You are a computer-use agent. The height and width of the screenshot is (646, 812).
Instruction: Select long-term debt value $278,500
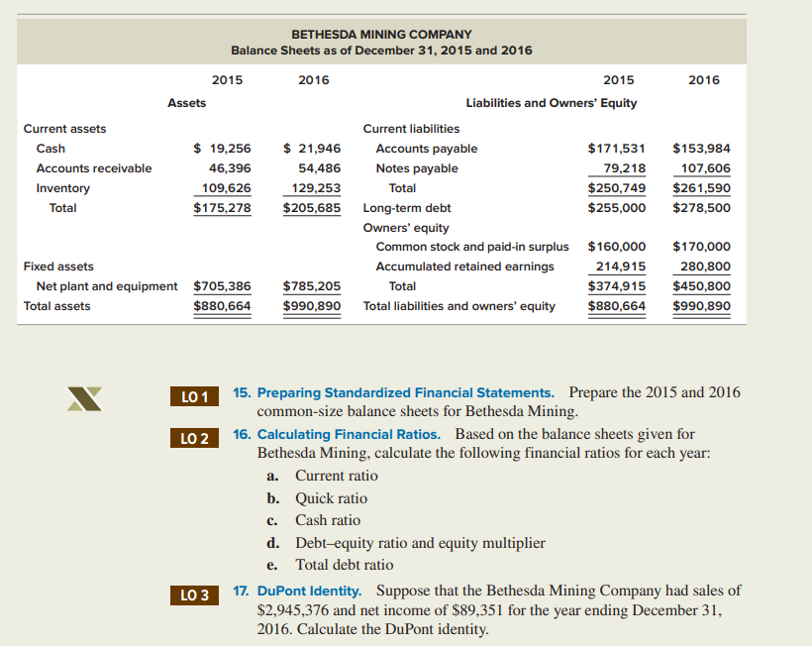tap(702, 208)
